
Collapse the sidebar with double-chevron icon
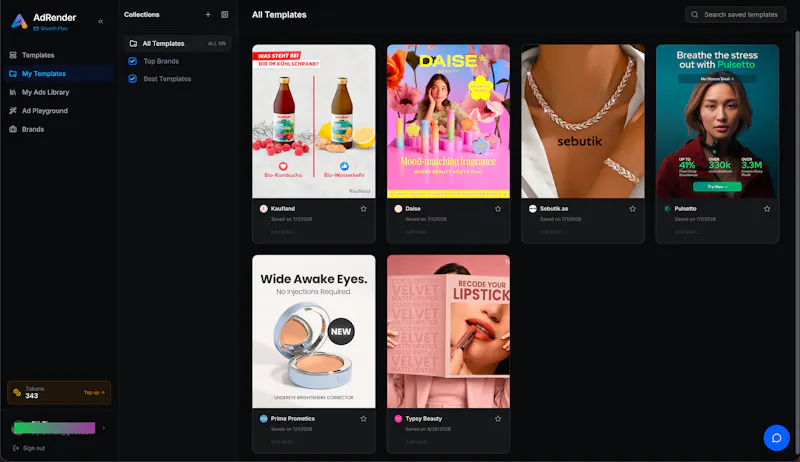point(101,21)
